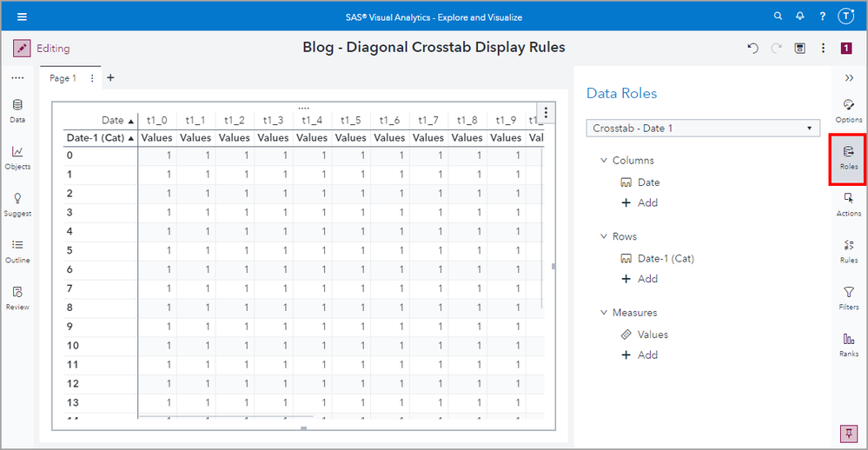Click the crosstab horizontal scrollbar

(225, 416)
